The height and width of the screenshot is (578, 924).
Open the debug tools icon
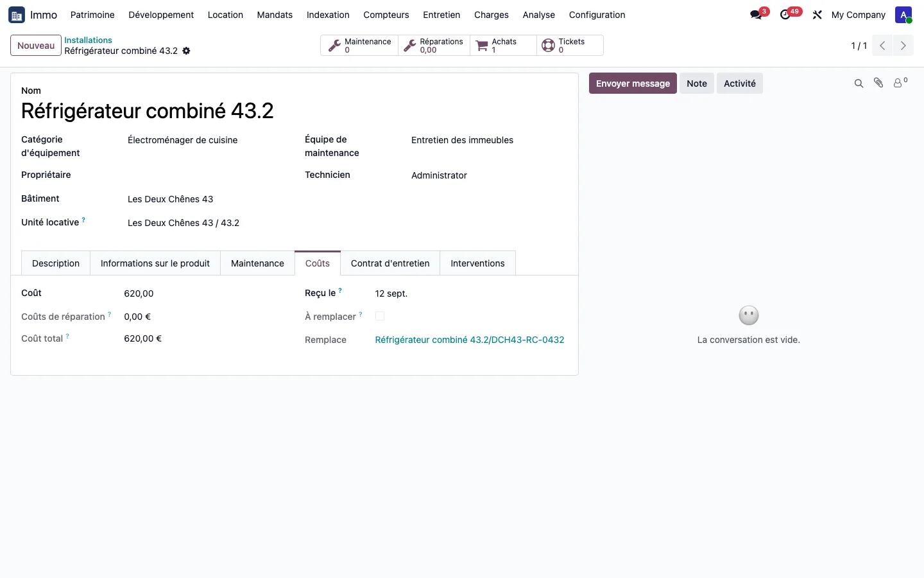pos(817,15)
